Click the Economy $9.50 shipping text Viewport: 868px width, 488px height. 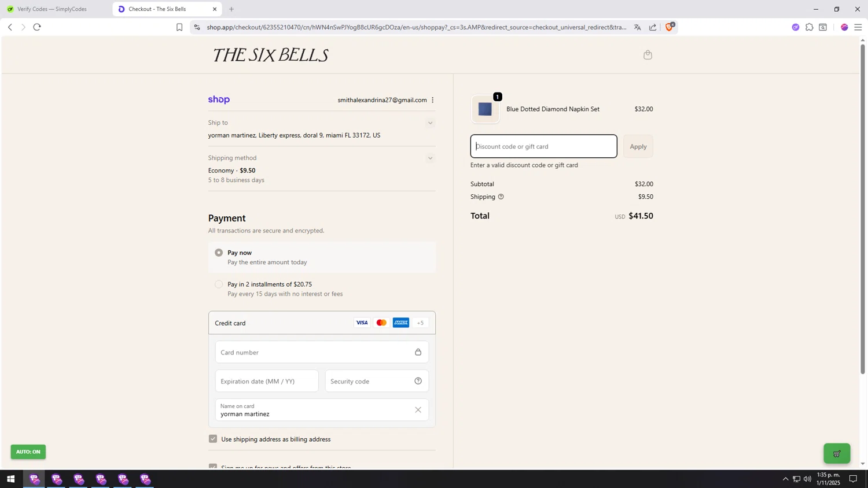click(231, 171)
